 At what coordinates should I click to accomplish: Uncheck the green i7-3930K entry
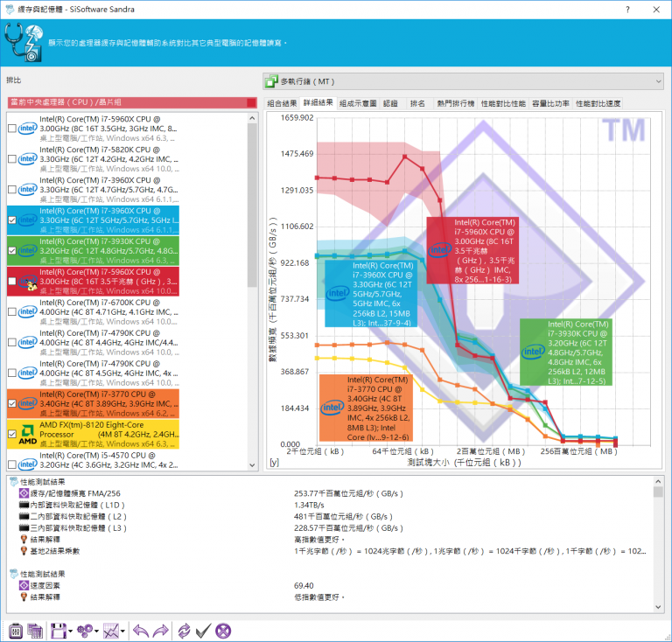click(12, 250)
